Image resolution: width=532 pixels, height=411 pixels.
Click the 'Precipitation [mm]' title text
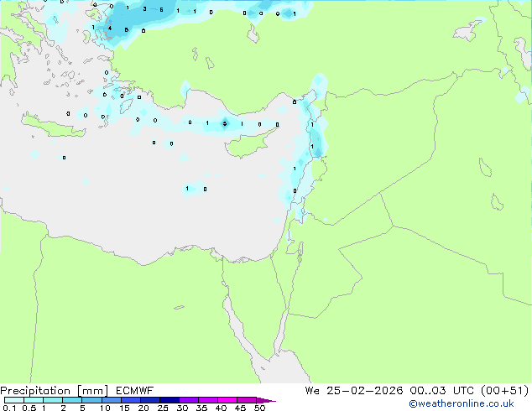(54, 391)
